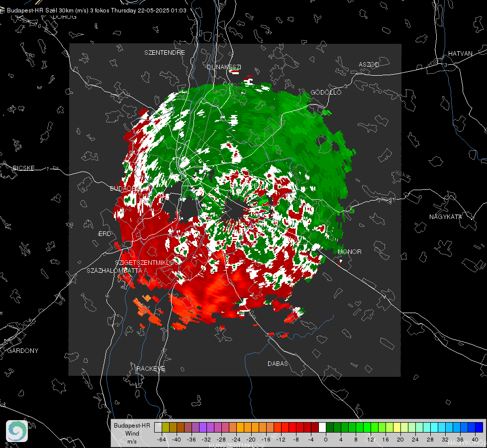Click the HATVAN city label
487x448 pixels.
pyautogui.click(x=460, y=54)
